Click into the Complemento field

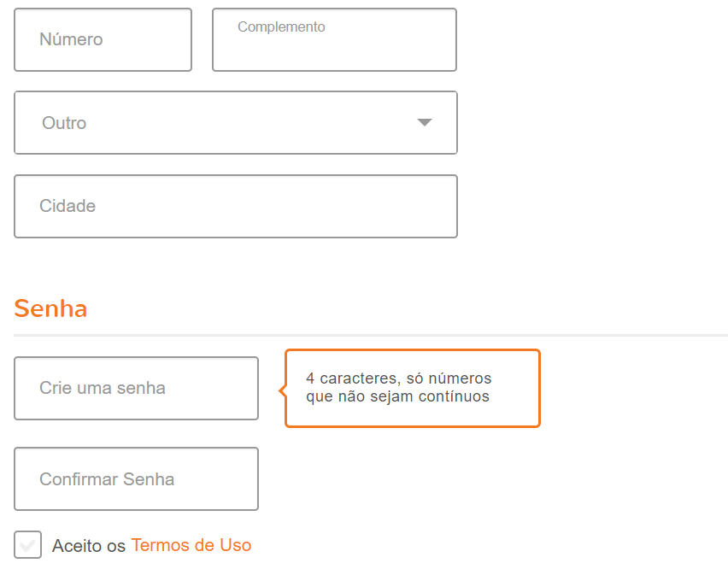(x=334, y=47)
